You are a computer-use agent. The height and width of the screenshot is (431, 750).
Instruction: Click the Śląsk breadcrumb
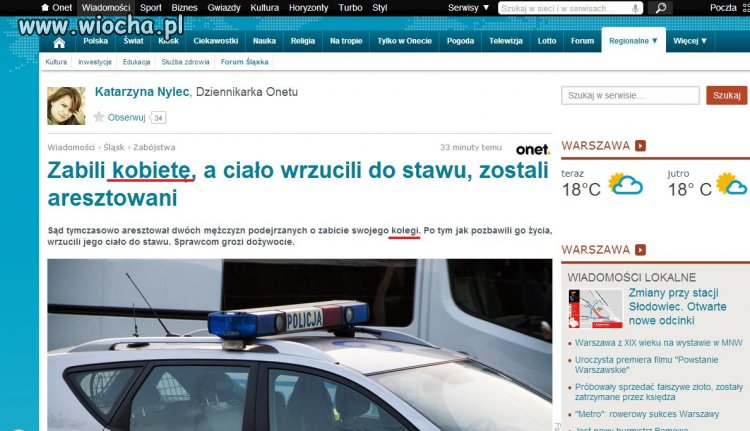coord(114,147)
